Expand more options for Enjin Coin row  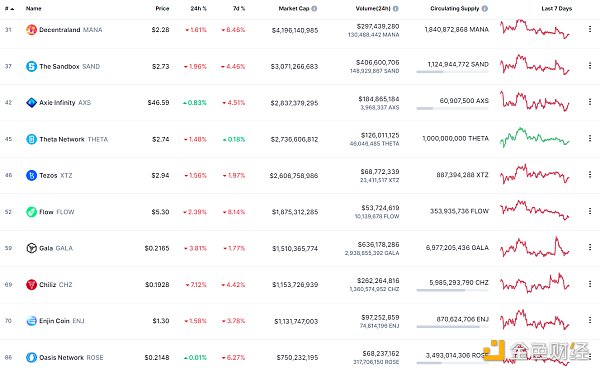(x=590, y=320)
